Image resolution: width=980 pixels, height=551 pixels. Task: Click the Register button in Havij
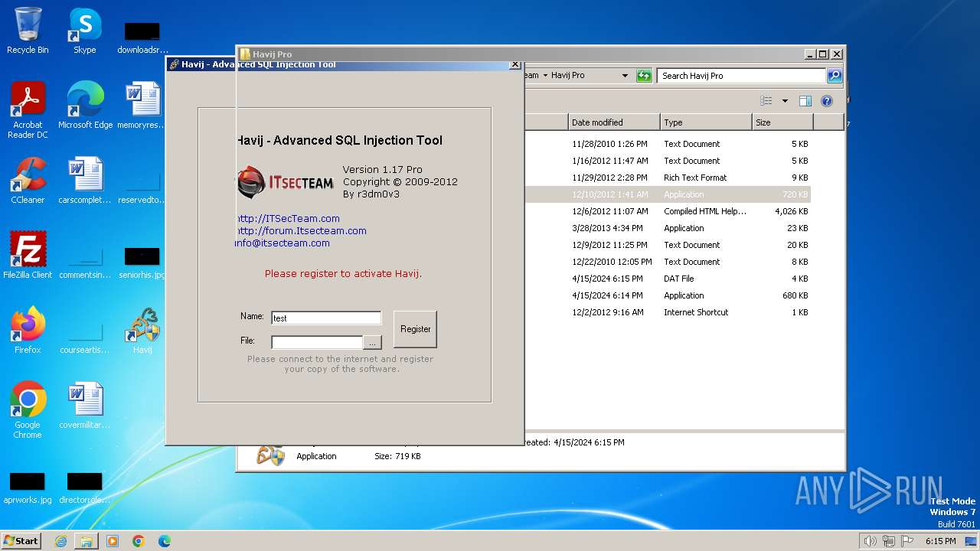coord(416,329)
